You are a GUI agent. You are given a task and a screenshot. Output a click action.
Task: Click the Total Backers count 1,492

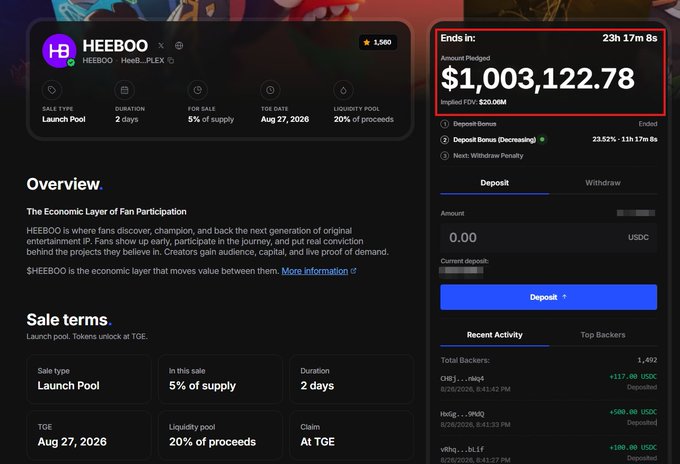tap(647, 360)
